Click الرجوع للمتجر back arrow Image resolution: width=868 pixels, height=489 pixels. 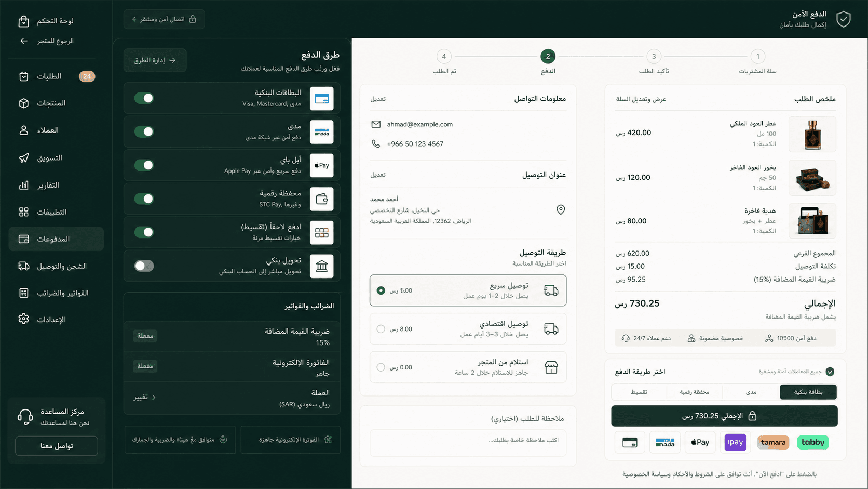24,41
